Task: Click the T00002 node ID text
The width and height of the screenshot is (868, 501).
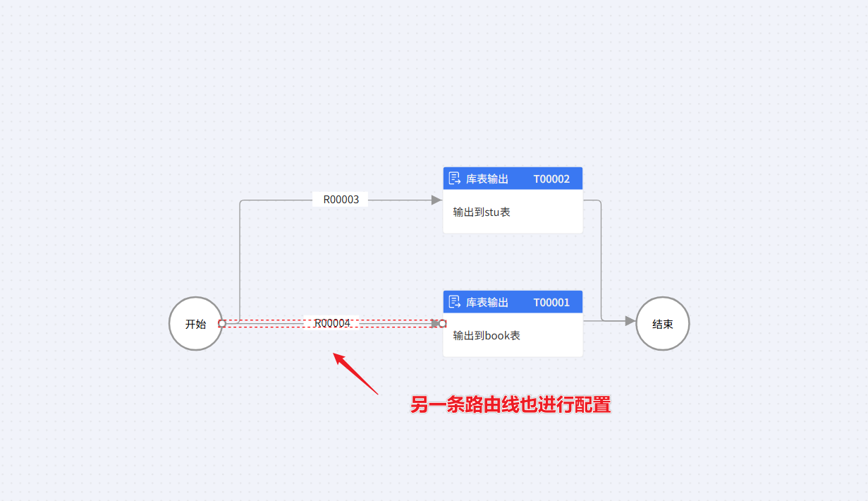Action: coord(551,179)
